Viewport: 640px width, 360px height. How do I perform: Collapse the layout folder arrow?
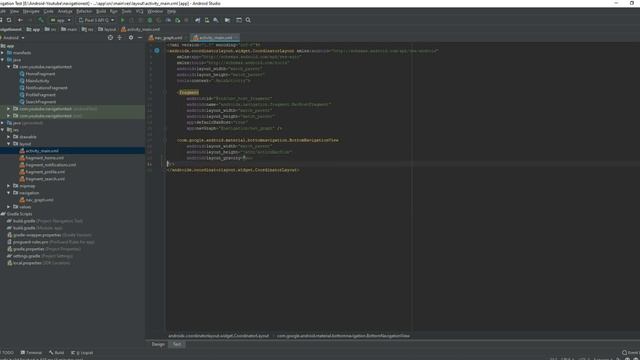(x=9, y=144)
